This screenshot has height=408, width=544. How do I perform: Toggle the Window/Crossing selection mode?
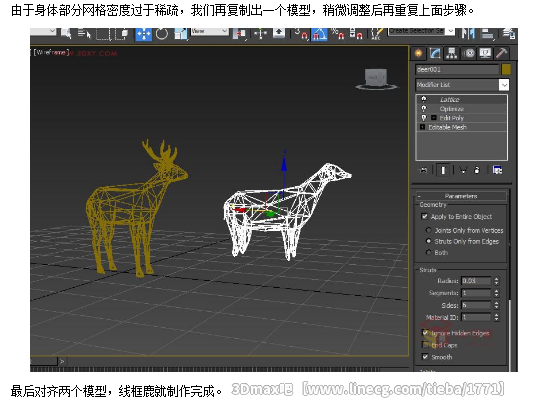coord(122,34)
